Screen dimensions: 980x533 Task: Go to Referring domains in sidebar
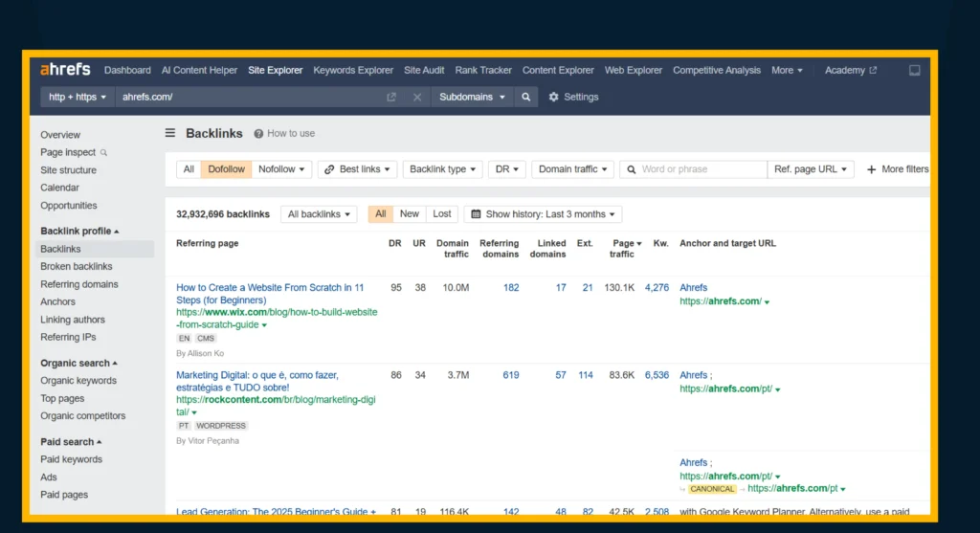(x=79, y=284)
